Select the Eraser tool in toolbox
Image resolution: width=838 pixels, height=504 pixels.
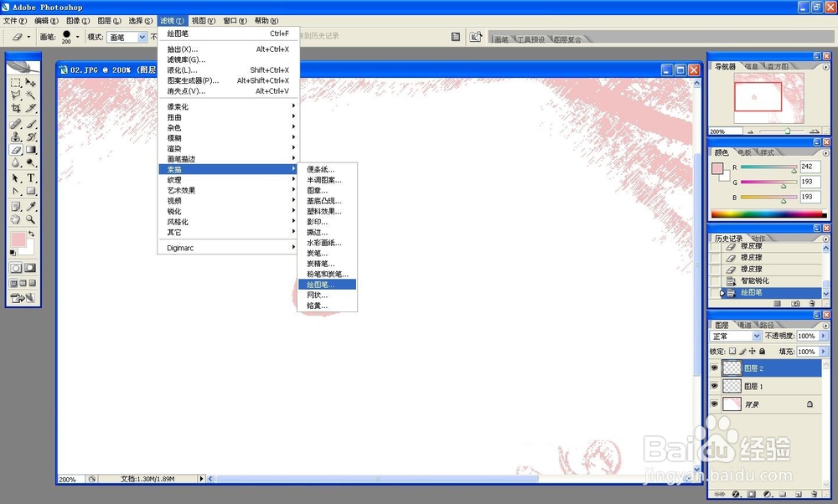(16, 150)
